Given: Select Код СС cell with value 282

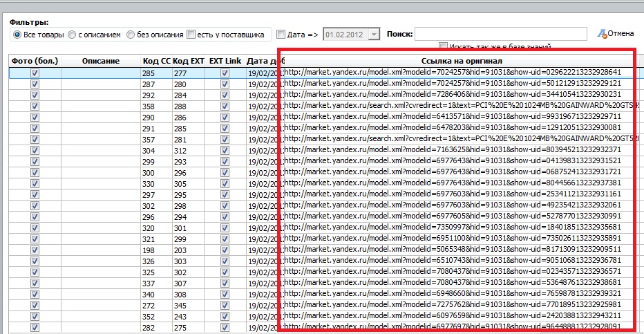Looking at the screenshot, I should coord(156,328).
